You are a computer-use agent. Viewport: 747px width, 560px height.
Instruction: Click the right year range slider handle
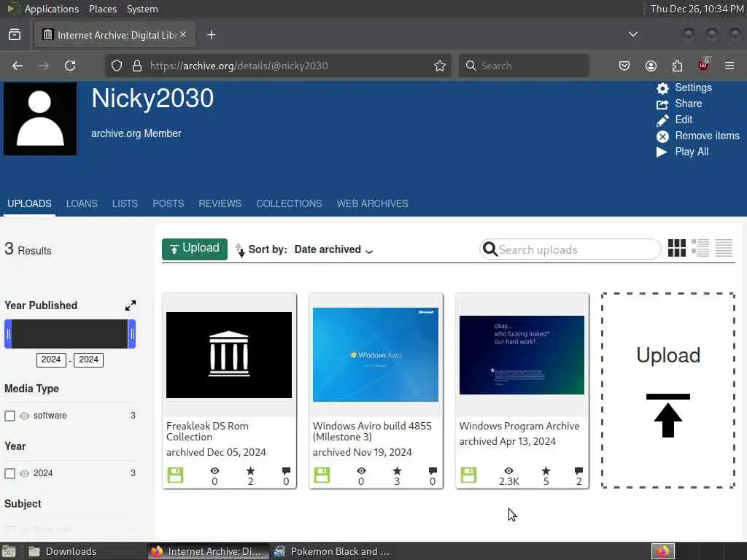click(x=132, y=334)
